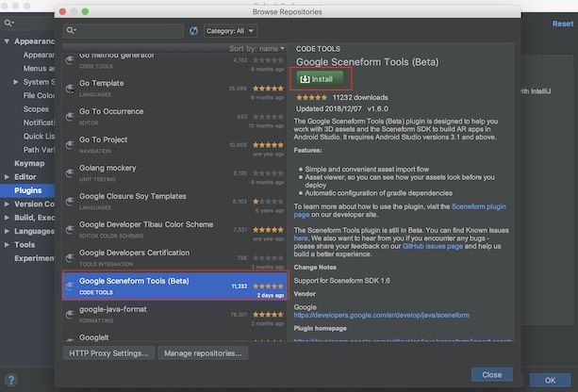The image size is (578, 392).
Task: Click the green Install button
Action: [320, 79]
